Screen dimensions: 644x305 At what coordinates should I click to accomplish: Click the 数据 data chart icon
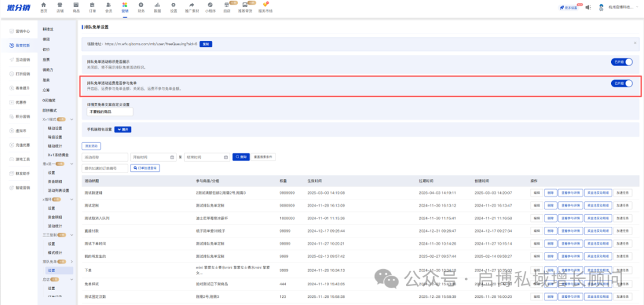coord(157,5)
